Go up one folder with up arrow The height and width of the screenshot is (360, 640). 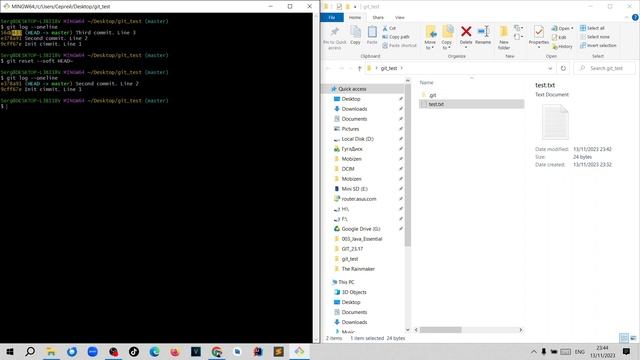[359, 69]
